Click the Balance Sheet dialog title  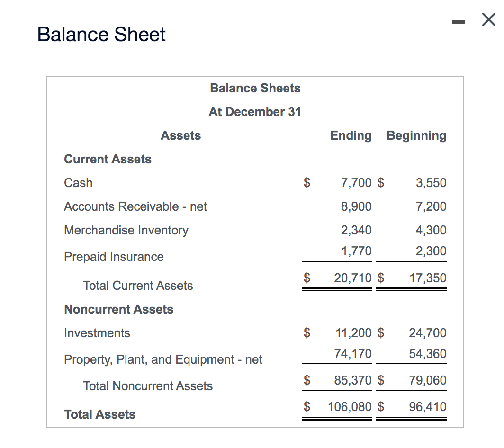(x=101, y=34)
